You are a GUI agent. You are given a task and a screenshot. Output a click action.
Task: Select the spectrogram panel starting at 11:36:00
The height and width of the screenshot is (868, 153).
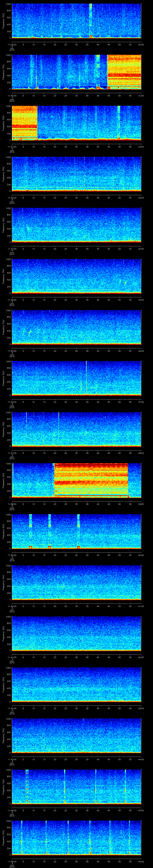[76, 378]
